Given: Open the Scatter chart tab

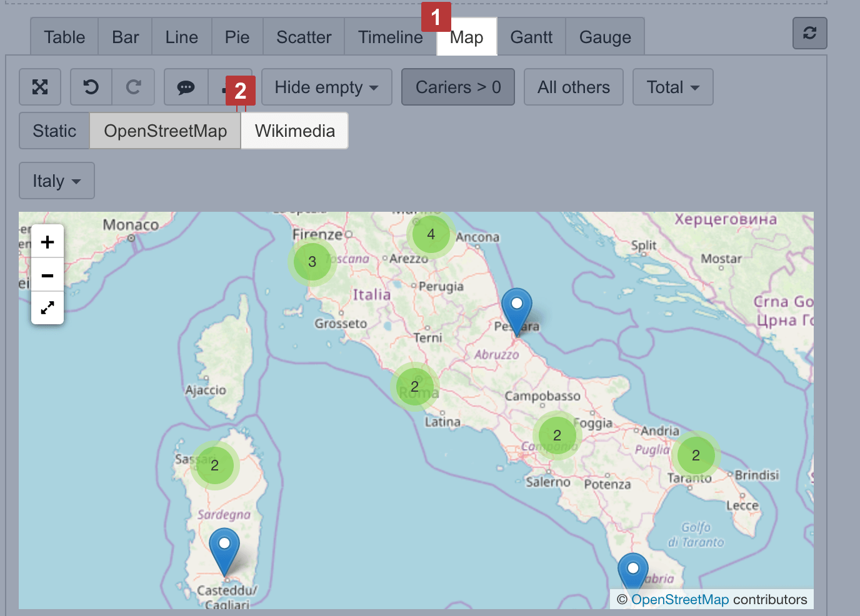Looking at the screenshot, I should coord(304,37).
